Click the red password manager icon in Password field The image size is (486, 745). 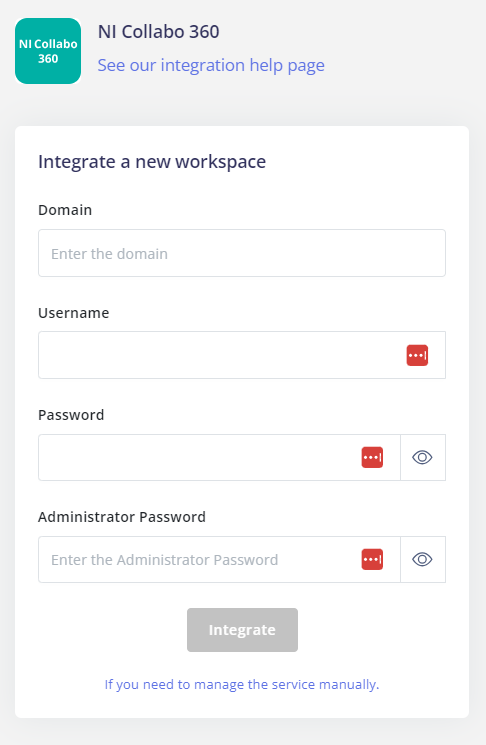372,458
